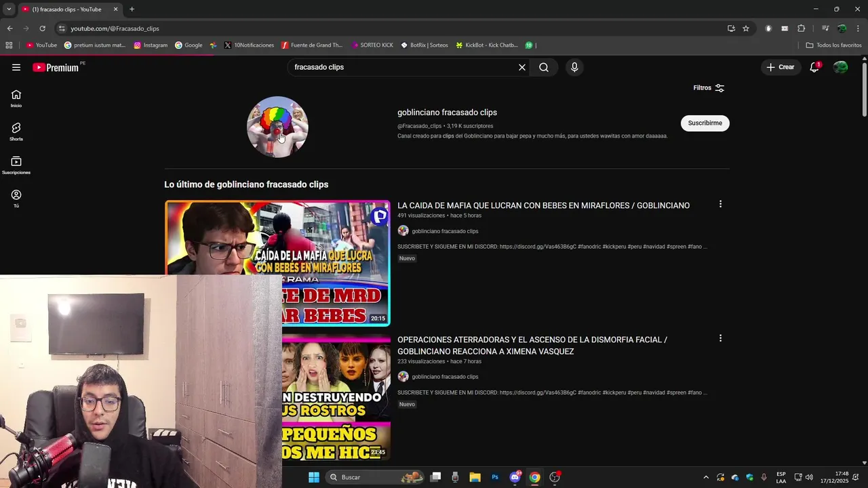Click the Chrome address bar URL

[115, 28]
